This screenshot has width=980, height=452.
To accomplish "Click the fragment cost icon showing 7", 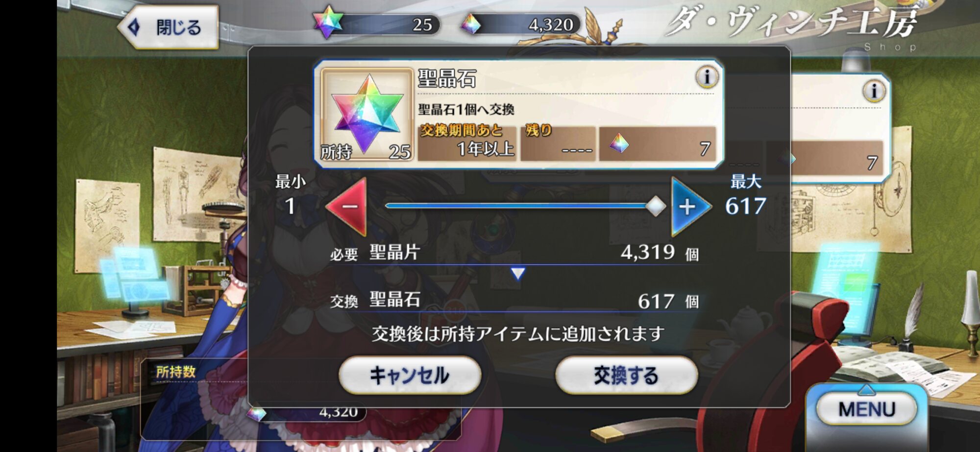I will tap(619, 143).
